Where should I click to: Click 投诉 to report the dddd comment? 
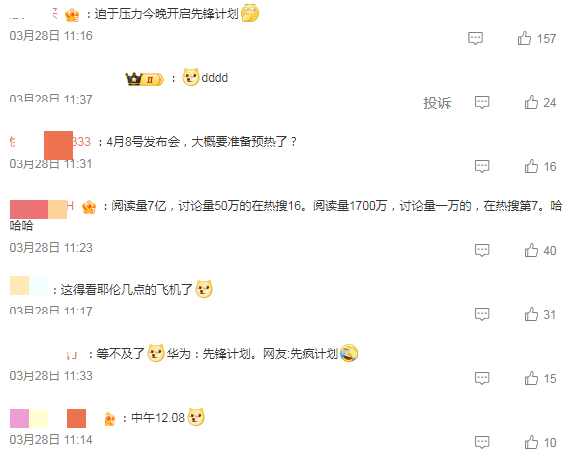point(437,103)
